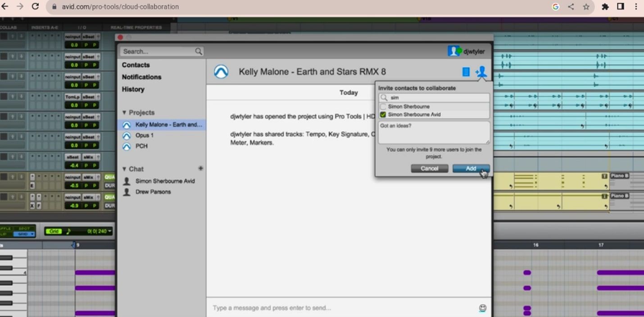The height and width of the screenshot is (317, 644).
Task: Open Notifications in the sidebar
Action: tap(141, 77)
